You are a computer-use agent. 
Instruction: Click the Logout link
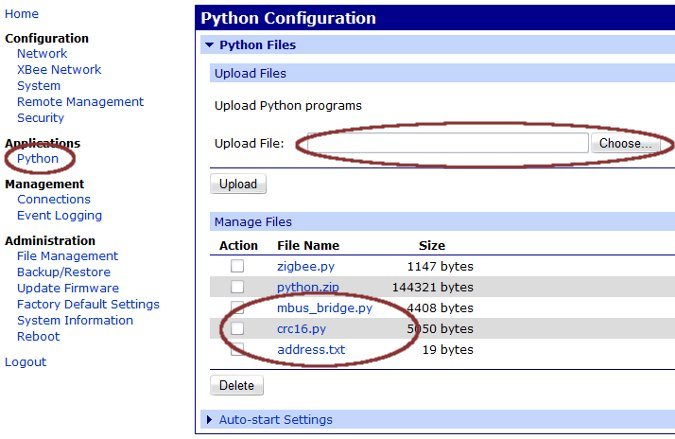[x=25, y=362]
